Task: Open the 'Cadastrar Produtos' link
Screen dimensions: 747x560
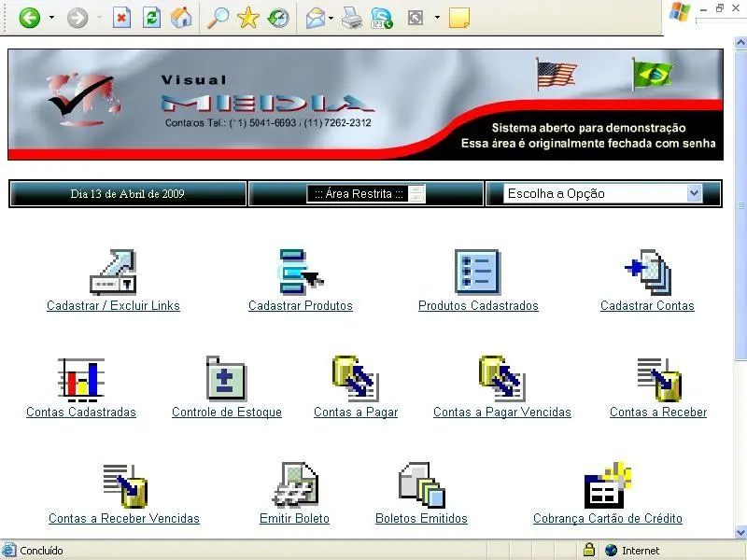Action: tap(301, 306)
